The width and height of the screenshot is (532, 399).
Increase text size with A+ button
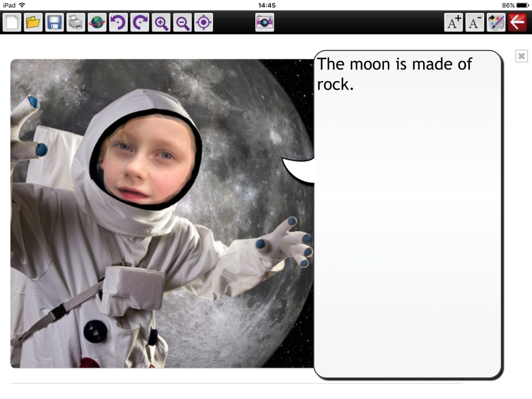(x=453, y=23)
